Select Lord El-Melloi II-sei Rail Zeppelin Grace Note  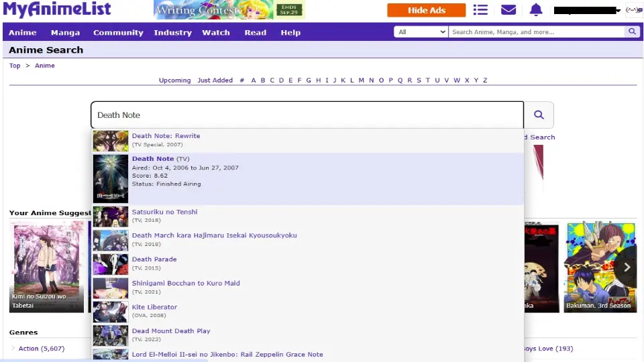click(x=227, y=355)
